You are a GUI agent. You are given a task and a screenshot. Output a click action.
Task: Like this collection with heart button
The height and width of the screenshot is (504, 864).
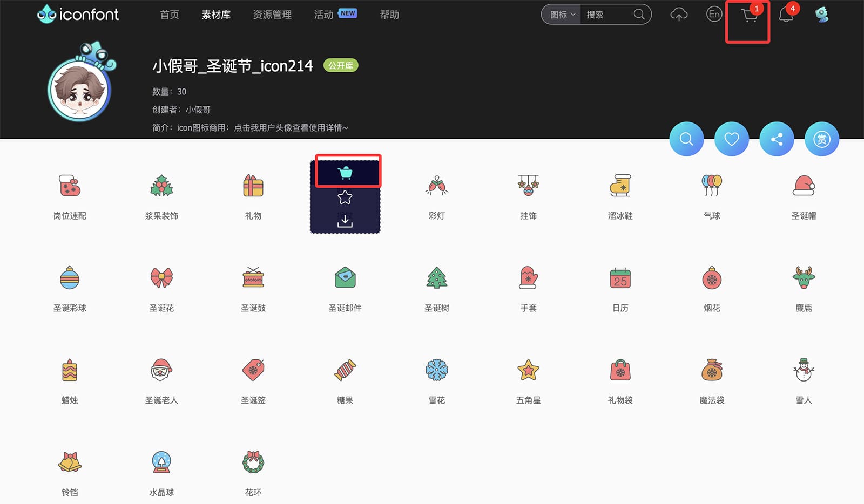tap(731, 139)
